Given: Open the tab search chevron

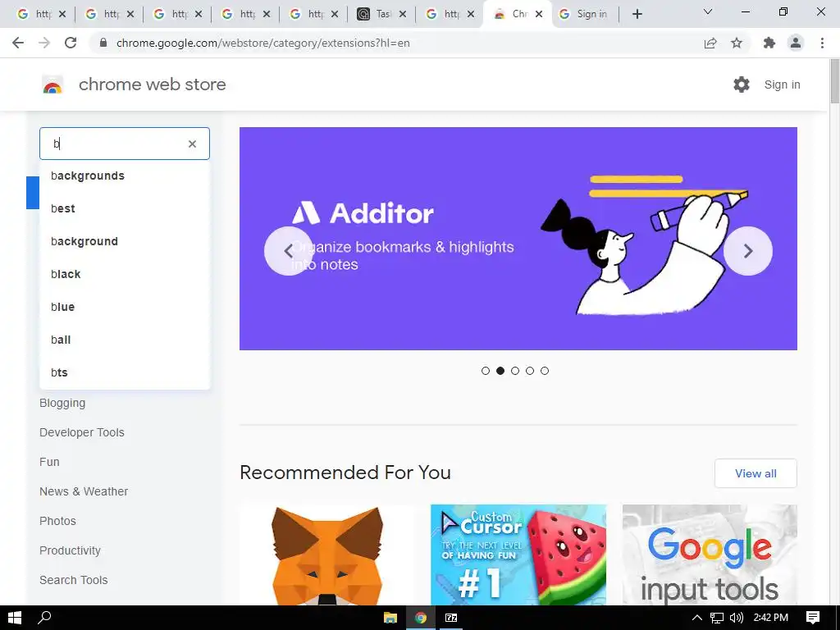Looking at the screenshot, I should pos(708,11).
